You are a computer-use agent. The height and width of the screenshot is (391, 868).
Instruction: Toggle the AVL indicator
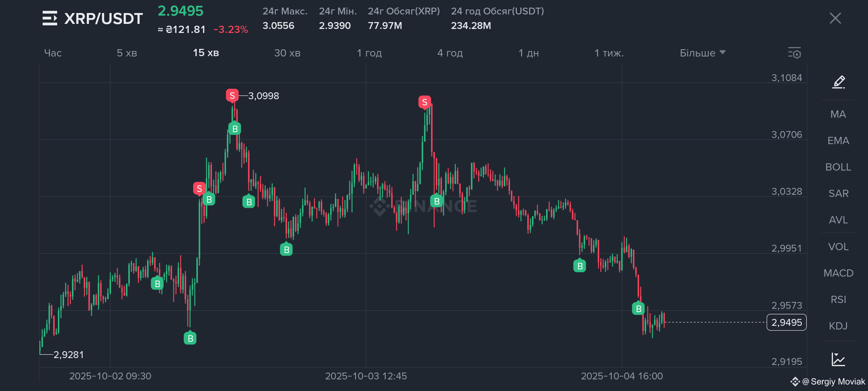(838, 220)
